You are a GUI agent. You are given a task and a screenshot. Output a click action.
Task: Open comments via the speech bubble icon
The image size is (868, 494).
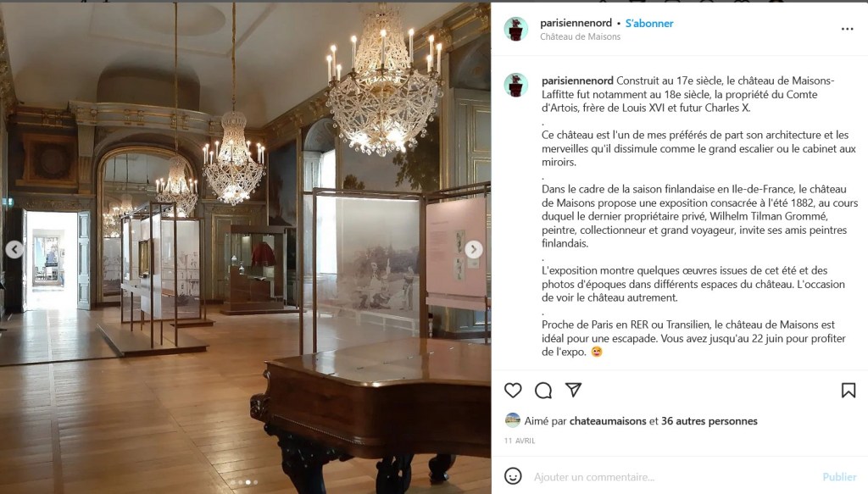click(x=543, y=391)
